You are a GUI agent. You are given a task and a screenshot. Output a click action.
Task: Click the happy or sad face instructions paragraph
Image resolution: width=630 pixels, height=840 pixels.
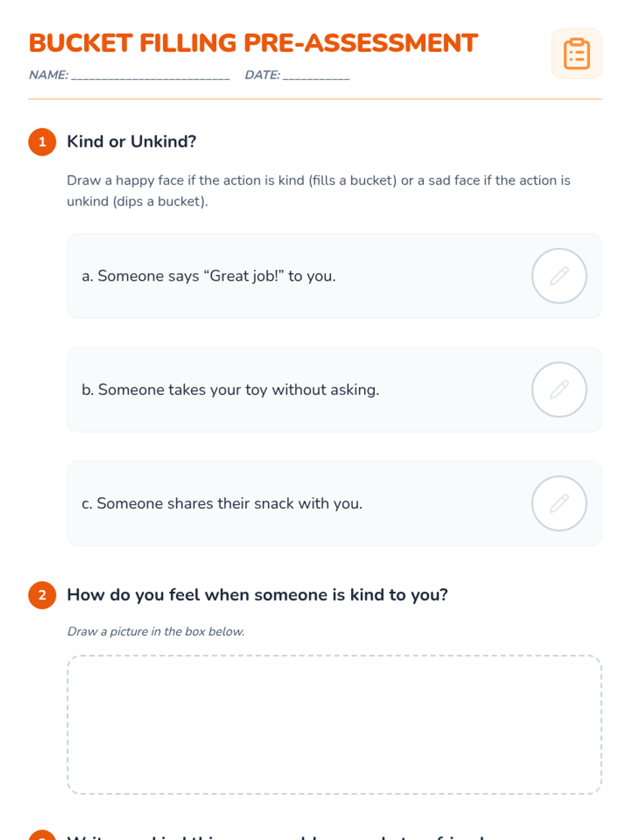[x=318, y=191]
